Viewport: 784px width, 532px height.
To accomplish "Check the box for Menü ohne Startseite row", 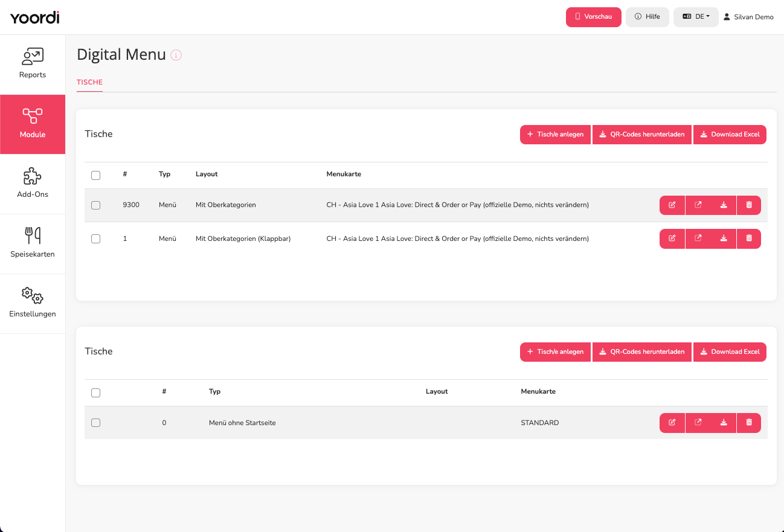I will (x=95, y=423).
